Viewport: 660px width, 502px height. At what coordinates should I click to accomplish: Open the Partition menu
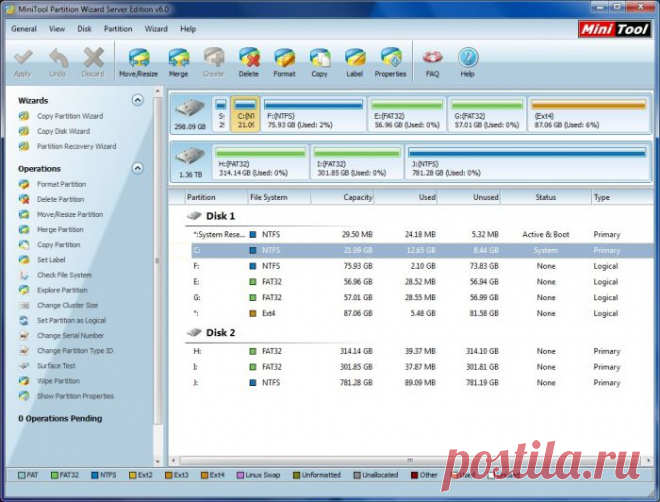click(x=118, y=29)
